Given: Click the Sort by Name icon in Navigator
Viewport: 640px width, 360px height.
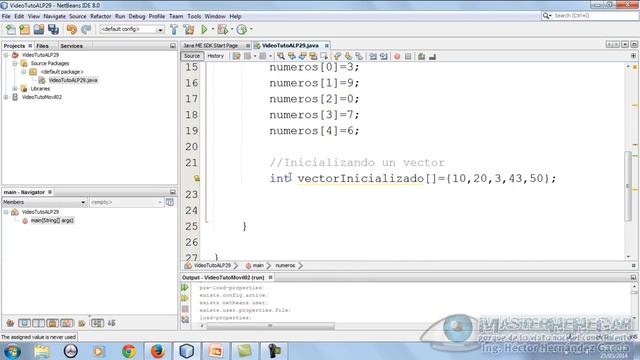Looking at the screenshot, I should point(97,323).
